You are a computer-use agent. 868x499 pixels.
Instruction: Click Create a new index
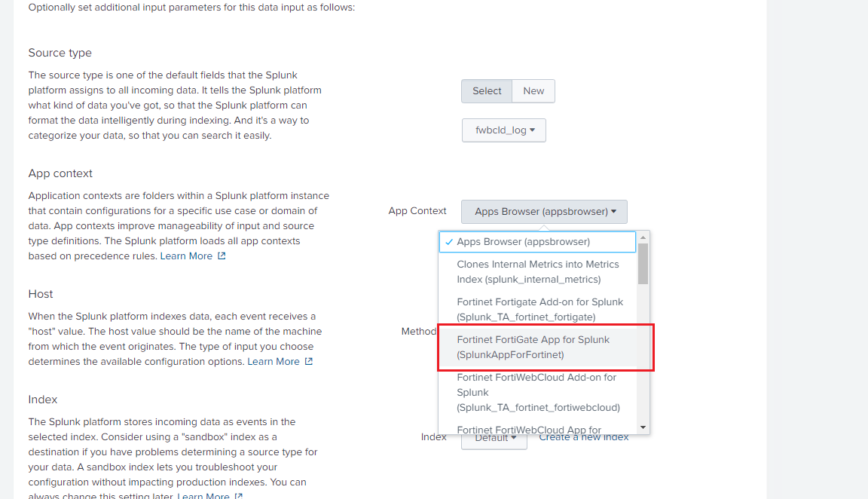point(583,436)
